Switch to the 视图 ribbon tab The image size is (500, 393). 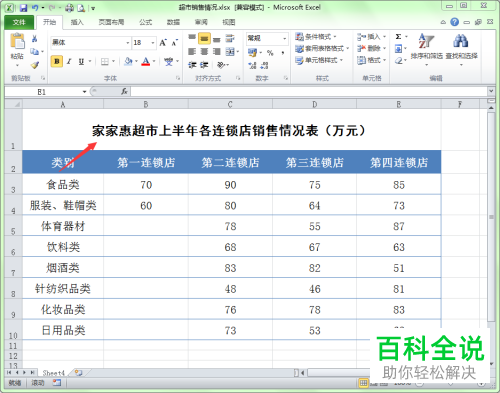(229, 22)
